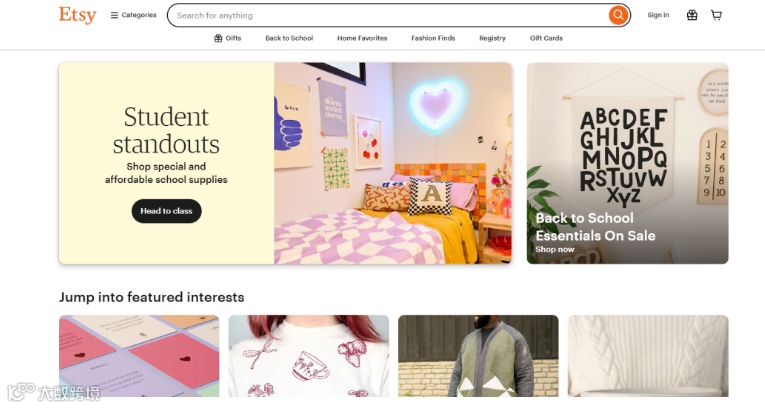Open the Registry nav link

tap(492, 38)
